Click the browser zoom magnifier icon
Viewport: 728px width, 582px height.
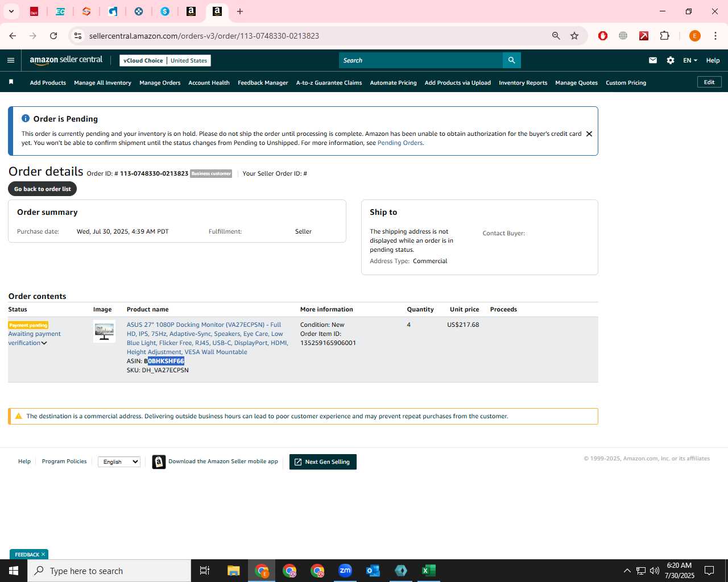(556, 36)
